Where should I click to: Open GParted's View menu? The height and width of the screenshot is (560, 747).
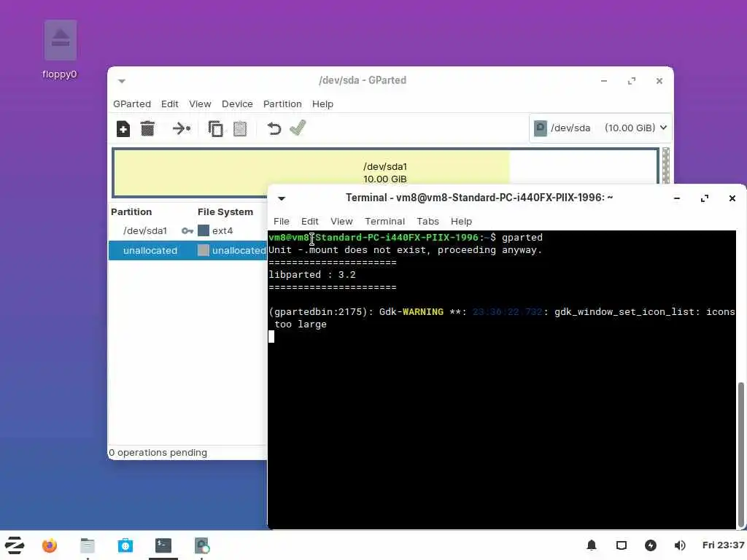point(200,104)
